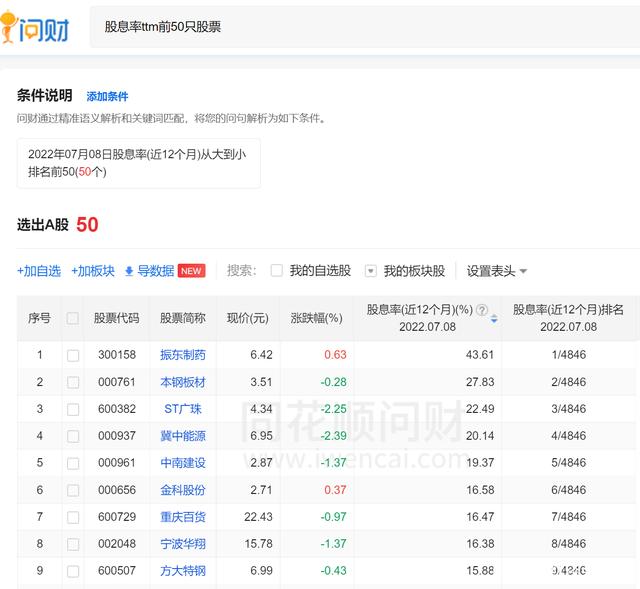Click ranking cell 7/4846
This screenshot has height=589, width=640.
[569, 517]
